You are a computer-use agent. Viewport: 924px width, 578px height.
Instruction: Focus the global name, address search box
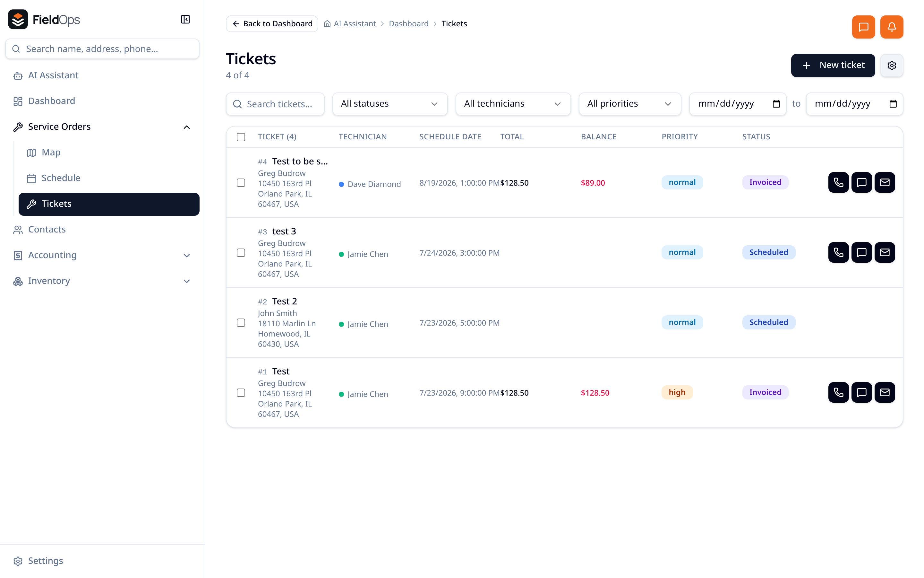pyautogui.click(x=102, y=49)
